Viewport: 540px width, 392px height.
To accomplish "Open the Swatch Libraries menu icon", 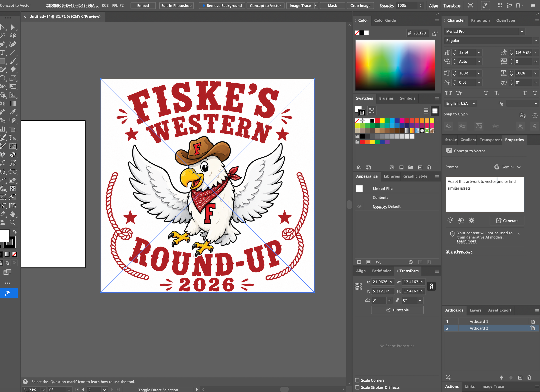I will pyautogui.click(x=359, y=167).
